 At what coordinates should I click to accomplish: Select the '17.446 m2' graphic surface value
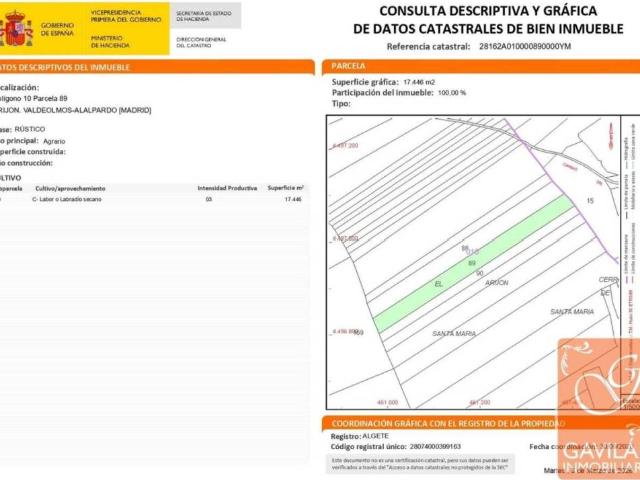(419, 82)
